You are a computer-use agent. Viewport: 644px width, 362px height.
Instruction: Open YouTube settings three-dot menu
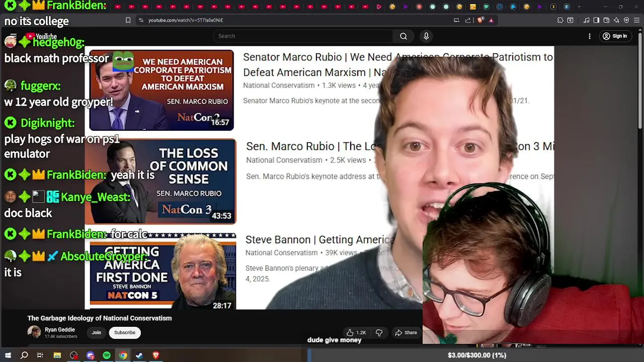590,36
